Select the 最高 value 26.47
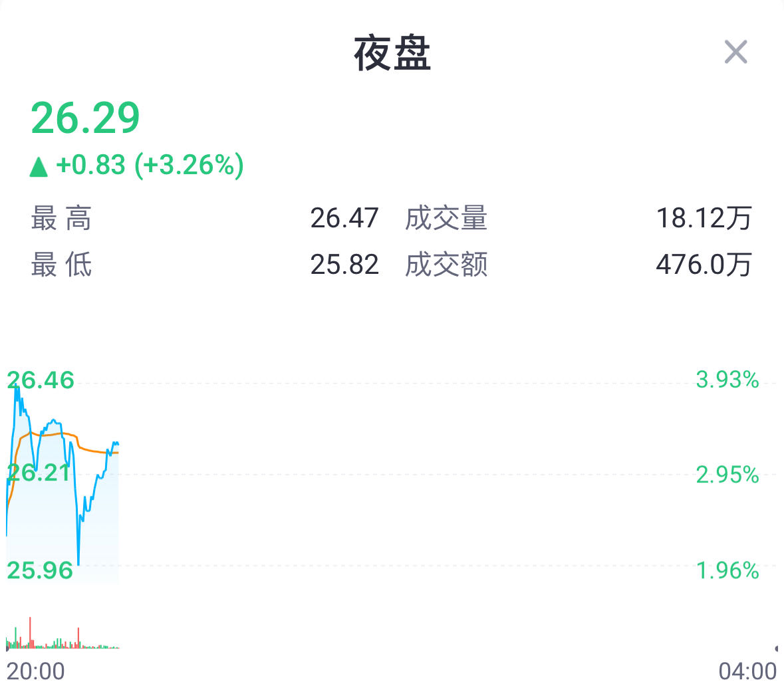This screenshot has height=692, width=784. point(344,218)
